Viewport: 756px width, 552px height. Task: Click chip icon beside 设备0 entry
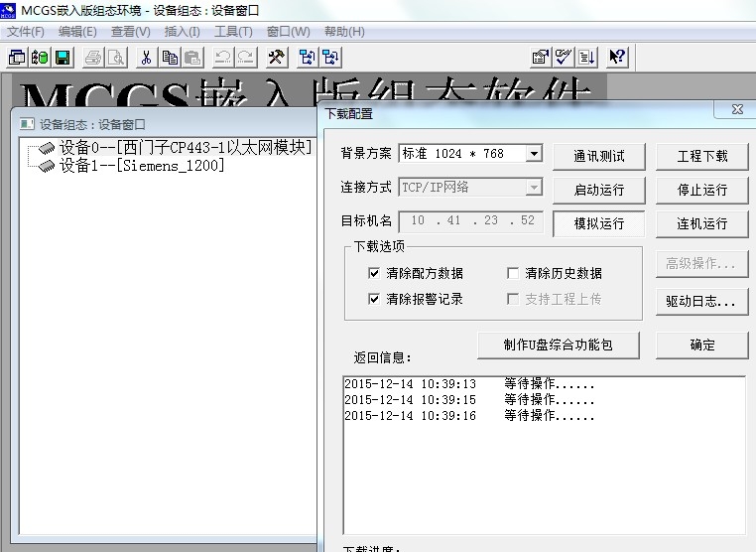(47, 147)
